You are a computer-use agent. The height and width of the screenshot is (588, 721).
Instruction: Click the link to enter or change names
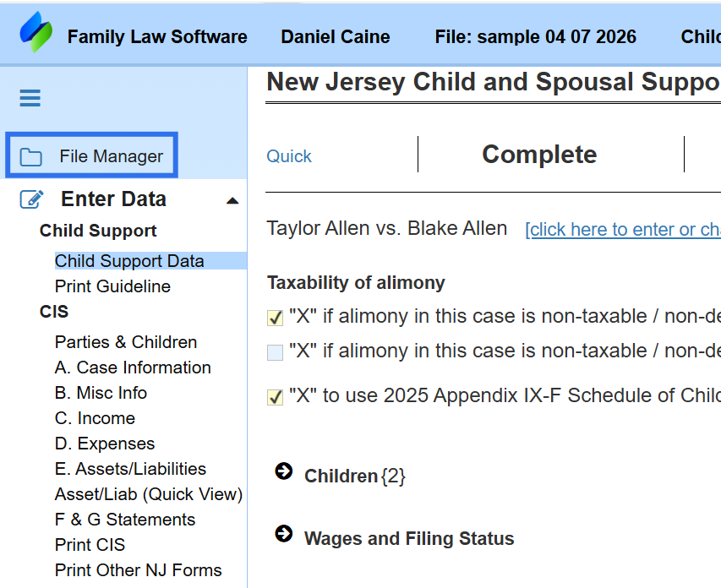[622, 230]
